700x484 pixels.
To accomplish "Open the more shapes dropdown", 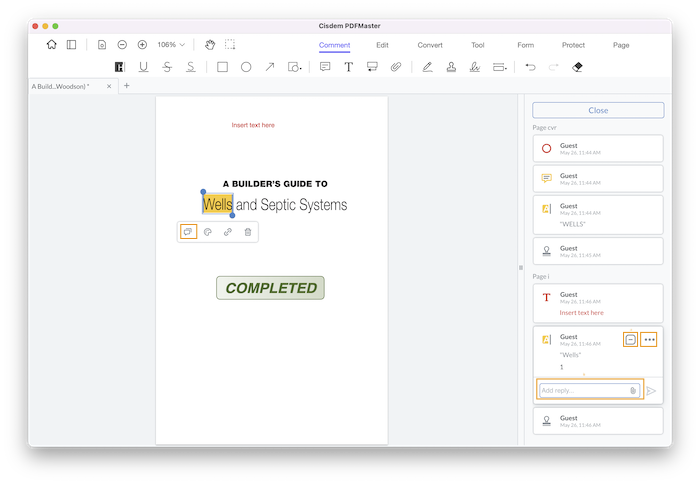I will [x=295, y=67].
